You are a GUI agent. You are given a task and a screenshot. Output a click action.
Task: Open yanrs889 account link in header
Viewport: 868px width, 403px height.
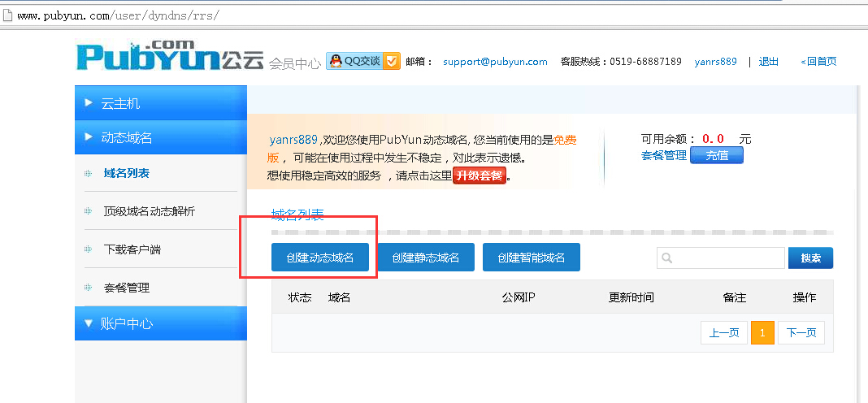coord(716,62)
